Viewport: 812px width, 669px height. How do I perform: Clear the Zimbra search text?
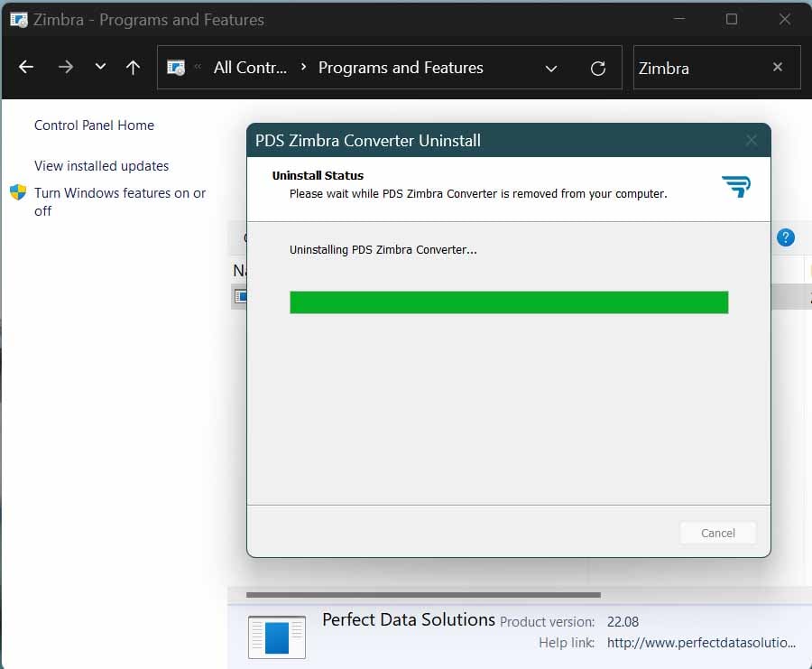pyautogui.click(x=778, y=67)
